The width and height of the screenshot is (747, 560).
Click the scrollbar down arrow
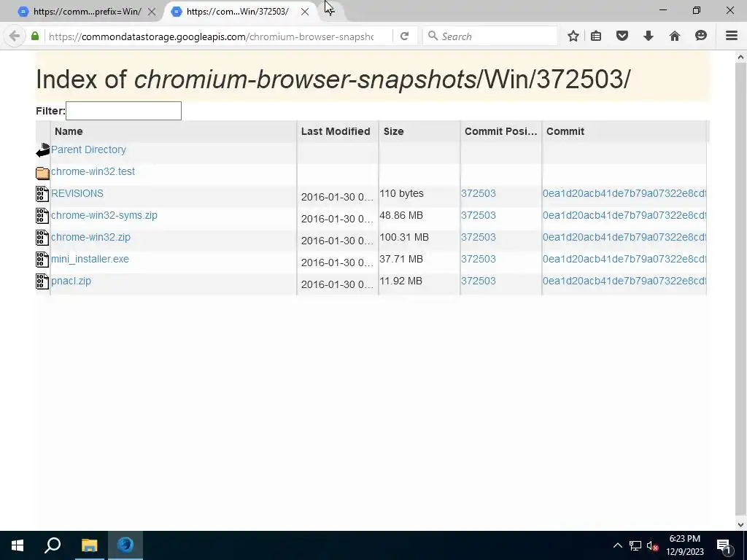(x=740, y=525)
